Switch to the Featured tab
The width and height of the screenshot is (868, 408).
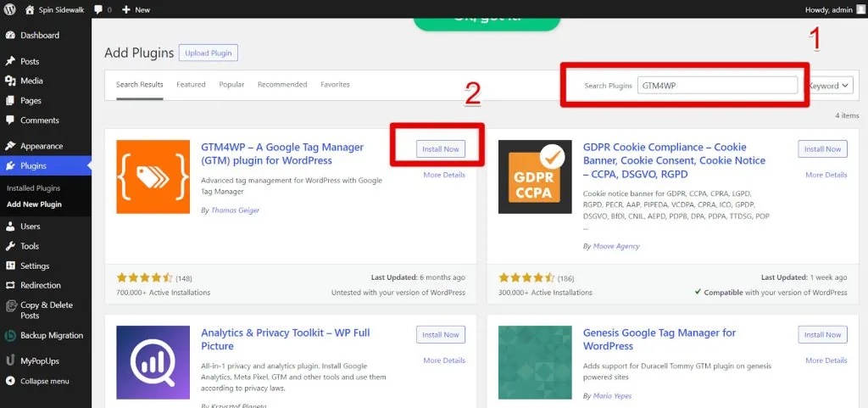tap(191, 85)
